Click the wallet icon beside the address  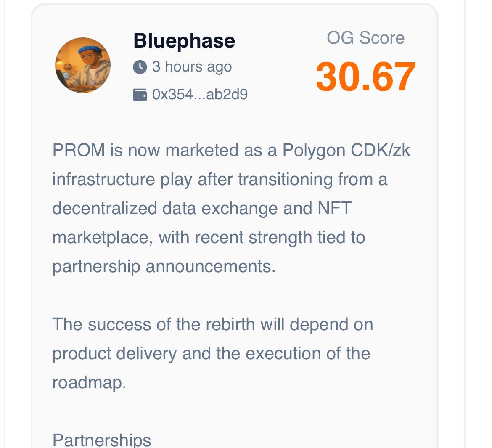[140, 95]
